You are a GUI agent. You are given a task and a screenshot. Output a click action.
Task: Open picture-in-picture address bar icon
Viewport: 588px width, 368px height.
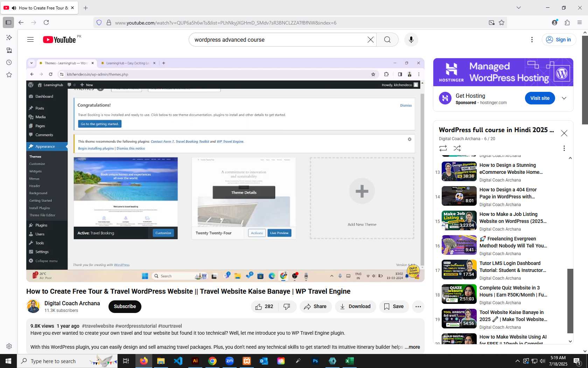pyautogui.click(x=492, y=23)
